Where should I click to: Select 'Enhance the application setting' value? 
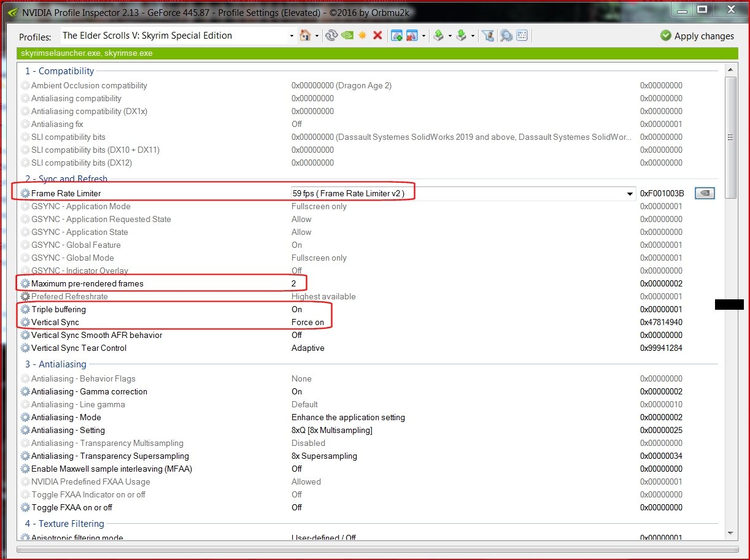[348, 417]
